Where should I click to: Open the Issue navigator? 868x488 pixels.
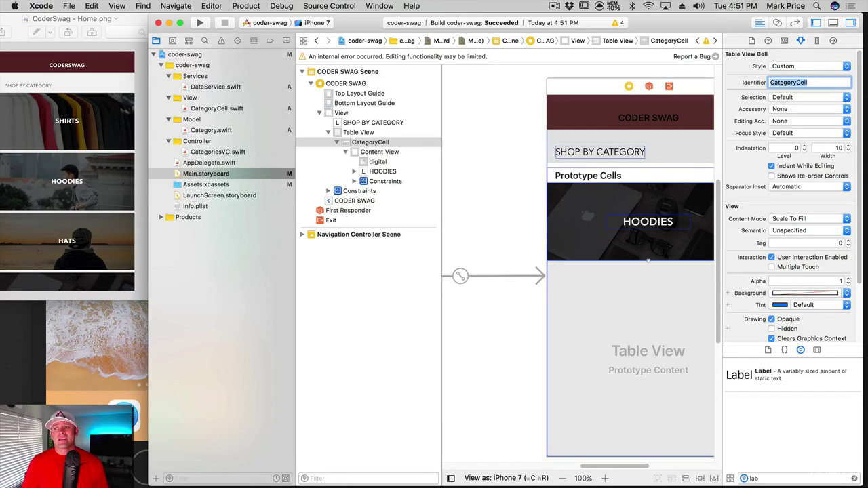pos(221,41)
